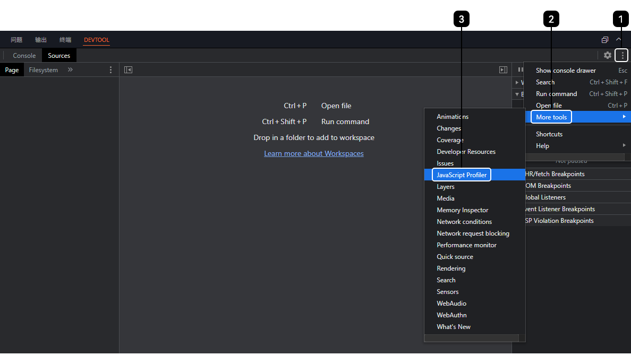Open the 问题 panel tab

pyautogui.click(x=16, y=40)
